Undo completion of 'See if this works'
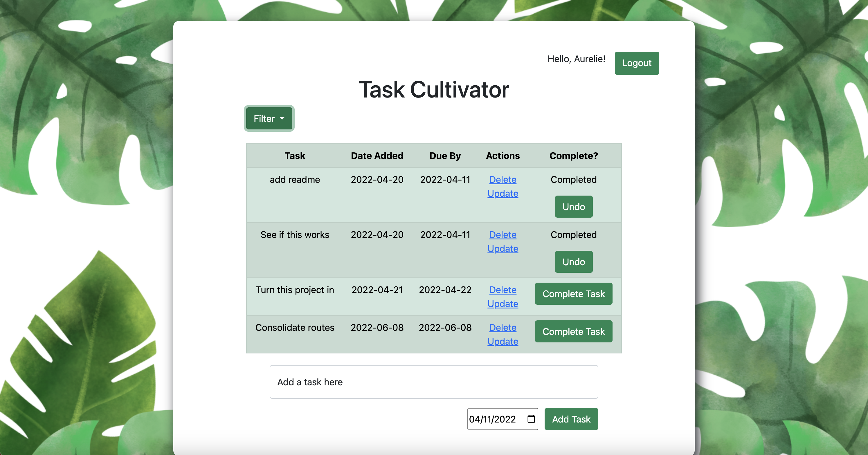Screen dimensions: 868x455 tap(574, 262)
